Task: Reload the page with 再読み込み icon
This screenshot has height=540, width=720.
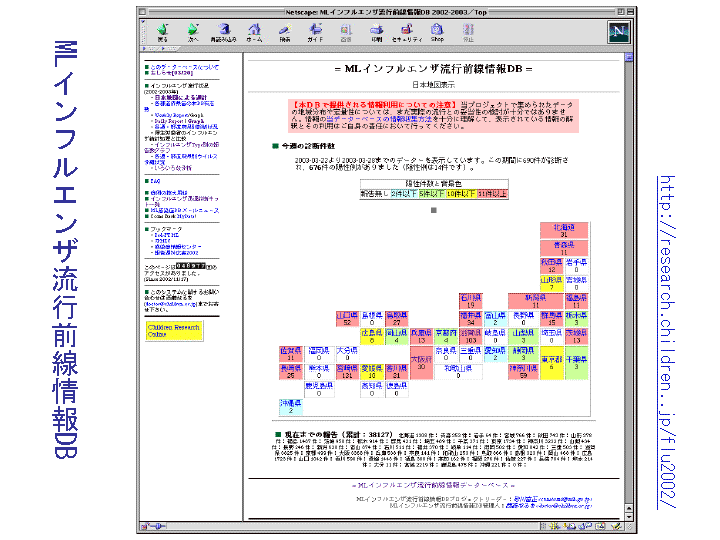Action: tap(223, 32)
